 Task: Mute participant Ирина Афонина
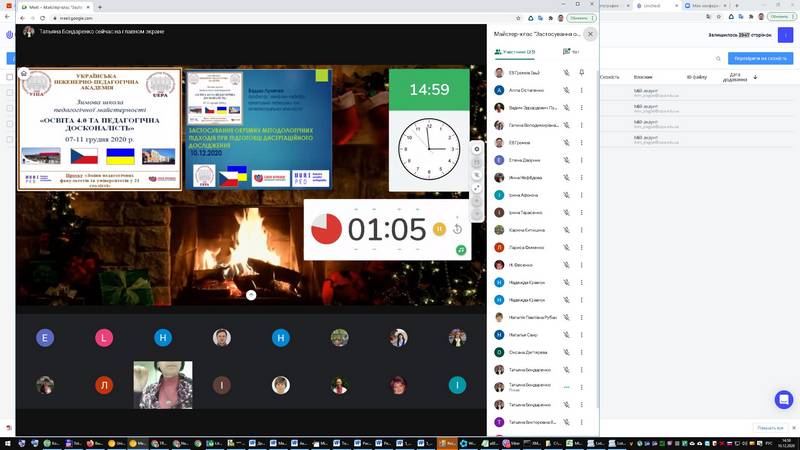(566, 195)
